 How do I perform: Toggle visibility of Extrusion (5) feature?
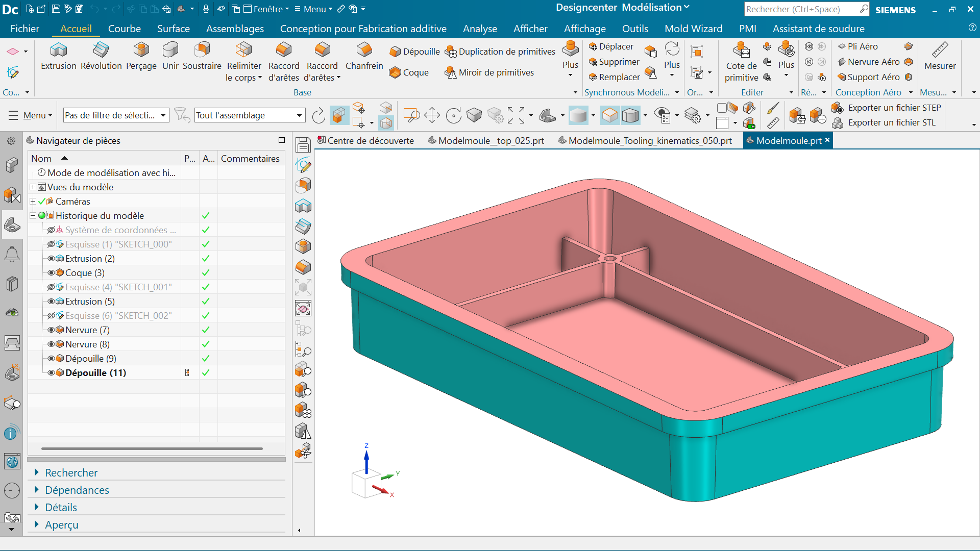51,302
